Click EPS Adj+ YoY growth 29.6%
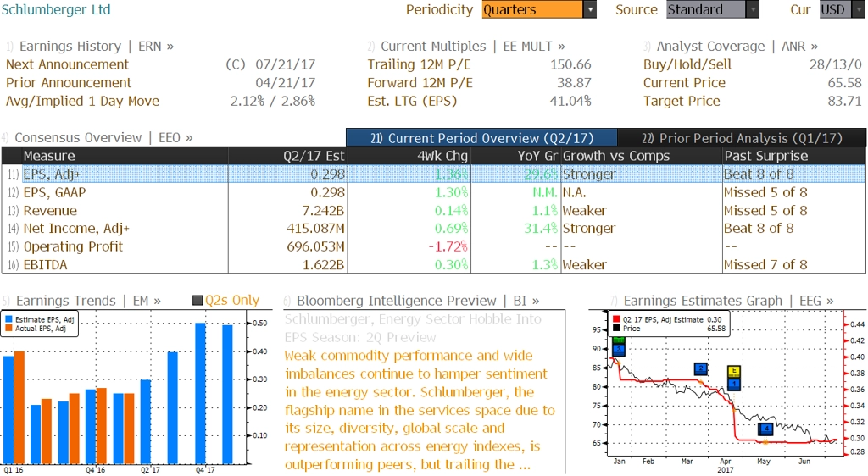Image resolution: width=868 pixels, height=476 pixels. (x=541, y=174)
